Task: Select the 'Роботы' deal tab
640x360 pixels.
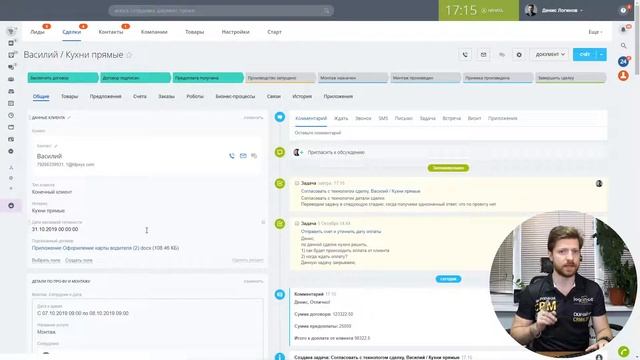Action: 195,96
